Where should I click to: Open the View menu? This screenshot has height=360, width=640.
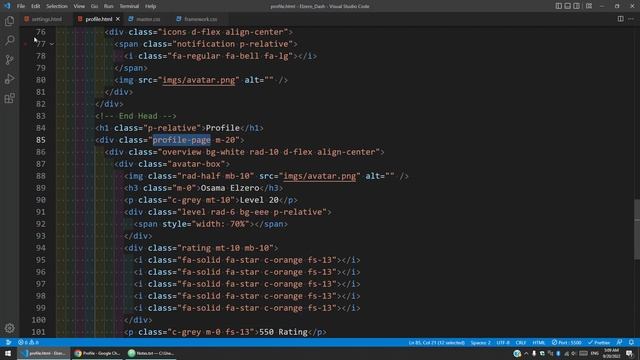click(79, 6)
